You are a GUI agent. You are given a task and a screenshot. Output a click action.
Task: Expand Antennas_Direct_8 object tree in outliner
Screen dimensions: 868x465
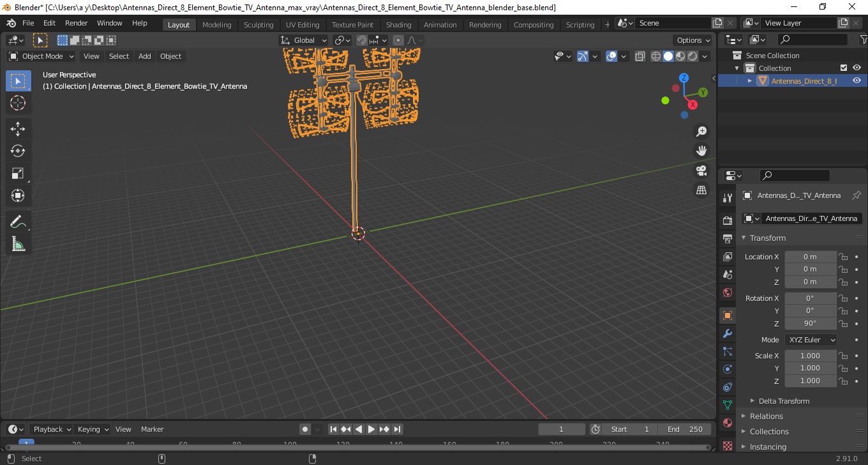click(x=750, y=80)
